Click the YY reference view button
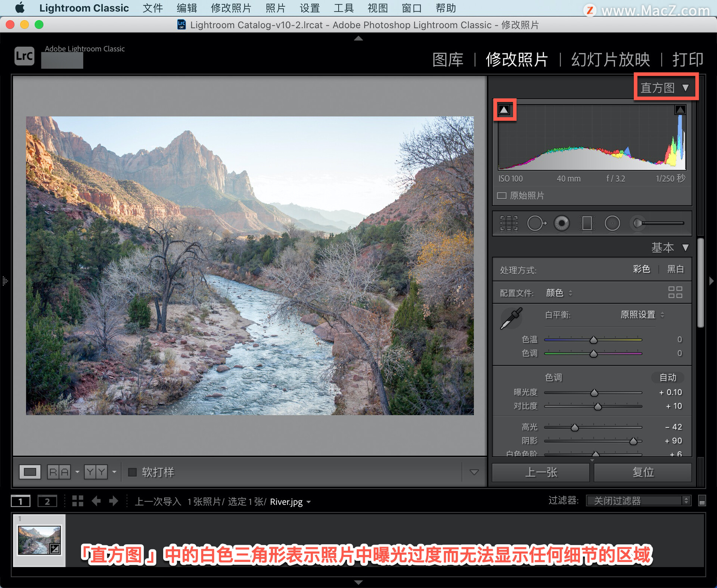 [96, 472]
